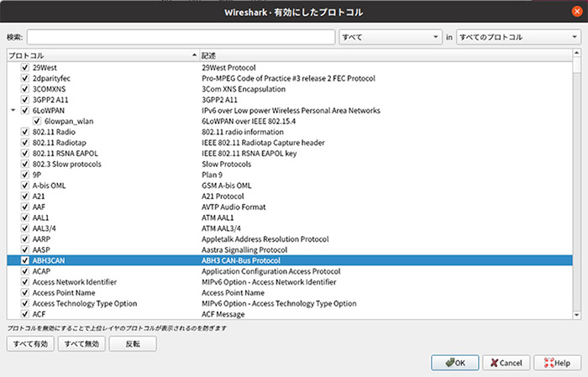The width and height of the screenshot is (588, 377).
Task: Open the すべて search type dropdown
Action: pyautogui.click(x=391, y=37)
